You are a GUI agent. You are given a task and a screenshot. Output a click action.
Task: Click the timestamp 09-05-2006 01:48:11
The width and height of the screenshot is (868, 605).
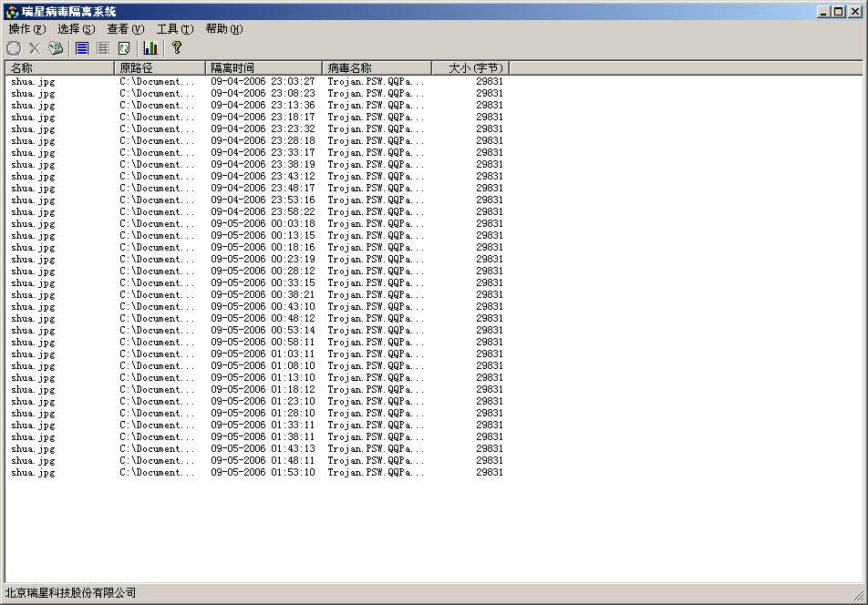pyautogui.click(x=263, y=461)
